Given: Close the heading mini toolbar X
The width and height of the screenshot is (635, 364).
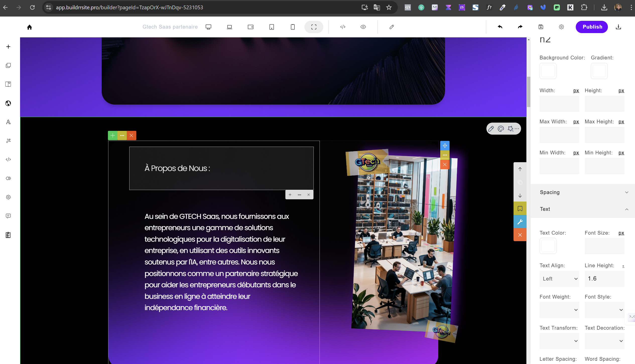Looking at the screenshot, I should (308, 195).
